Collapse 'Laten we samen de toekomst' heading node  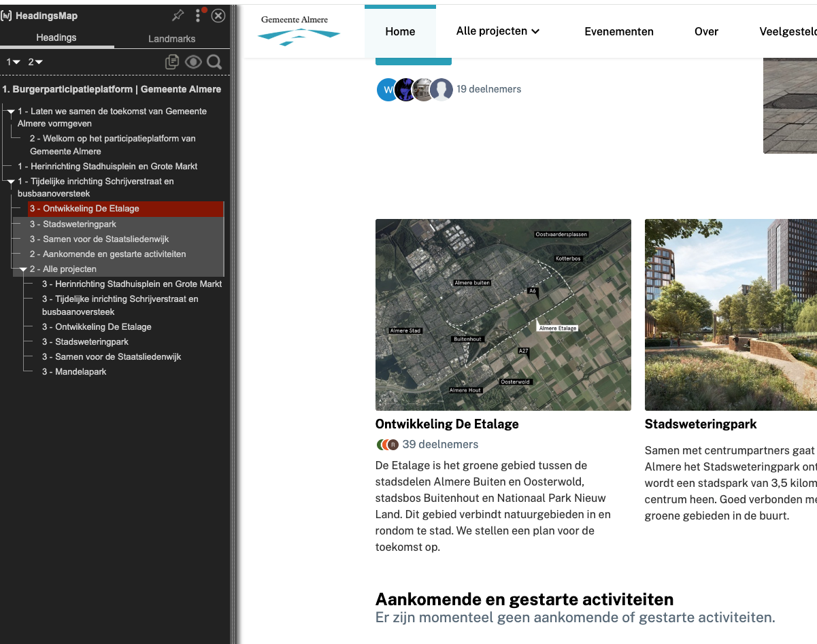(x=11, y=112)
